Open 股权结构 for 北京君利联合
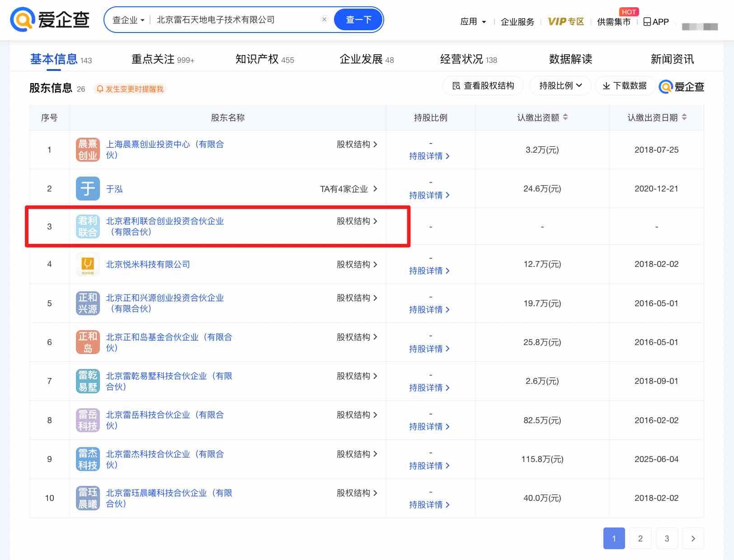 357,221
